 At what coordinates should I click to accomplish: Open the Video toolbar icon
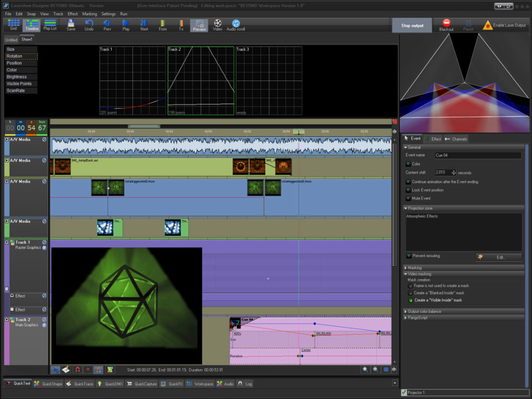[x=218, y=24]
